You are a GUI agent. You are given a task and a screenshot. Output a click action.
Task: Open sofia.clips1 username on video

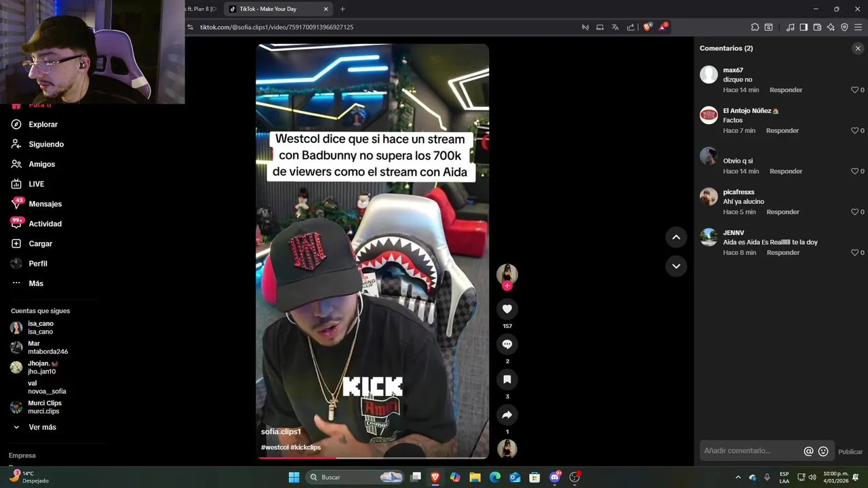(281, 432)
